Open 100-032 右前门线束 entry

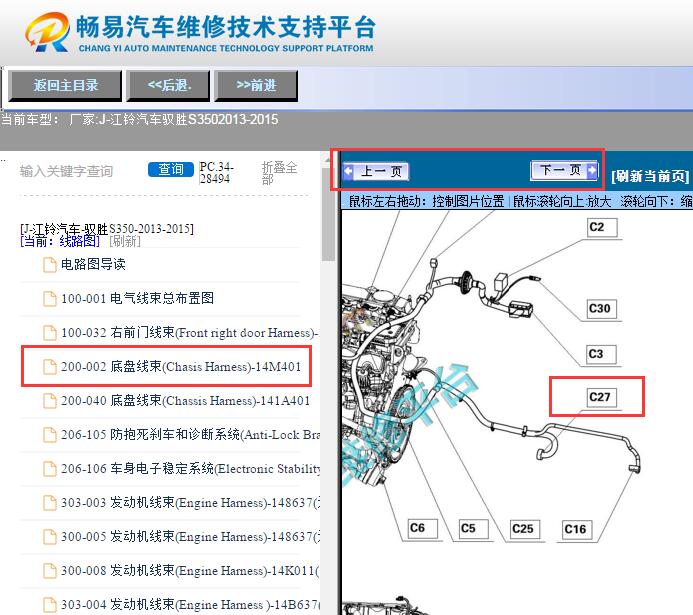click(x=189, y=332)
